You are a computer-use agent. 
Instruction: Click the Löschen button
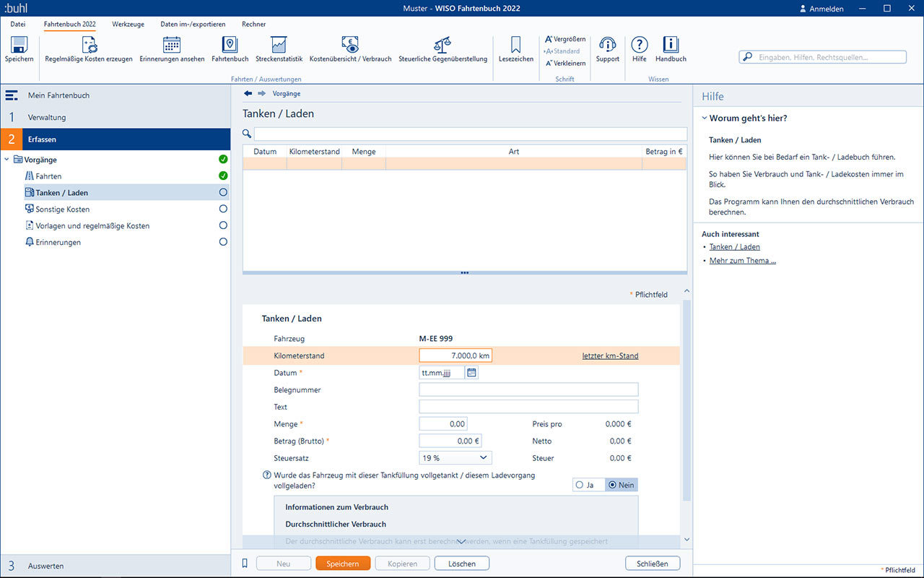pyautogui.click(x=462, y=564)
